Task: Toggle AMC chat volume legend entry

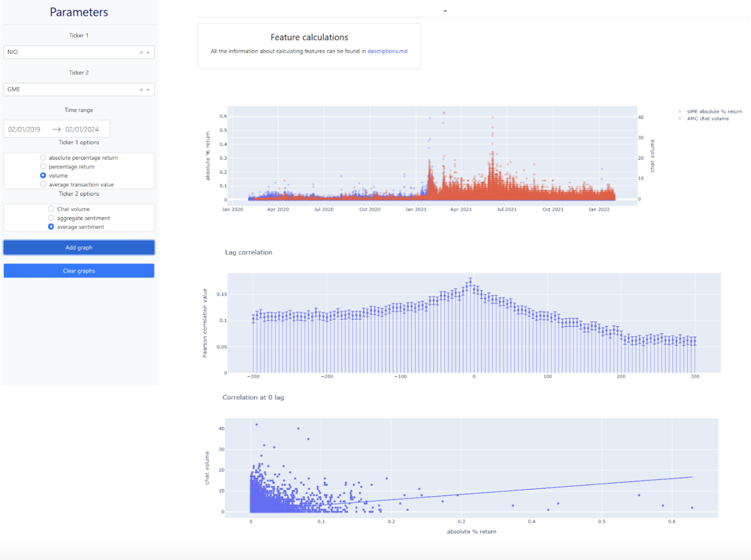Action: (x=707, y=118)
